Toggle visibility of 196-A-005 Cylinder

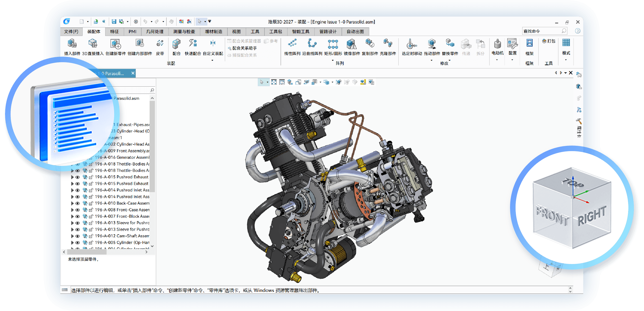(78, 242)
